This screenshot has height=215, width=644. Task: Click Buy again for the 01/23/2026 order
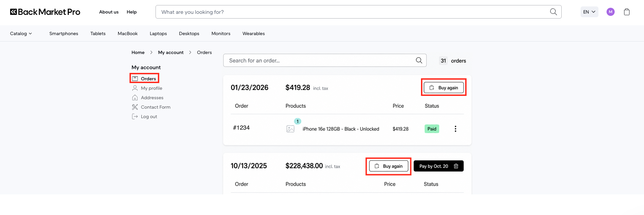[x=444, y=87]
